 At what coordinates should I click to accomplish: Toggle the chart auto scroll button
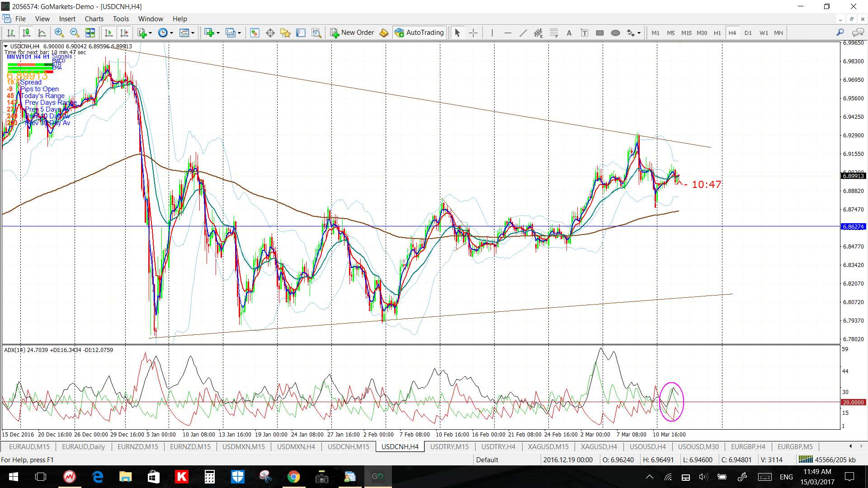108,33
